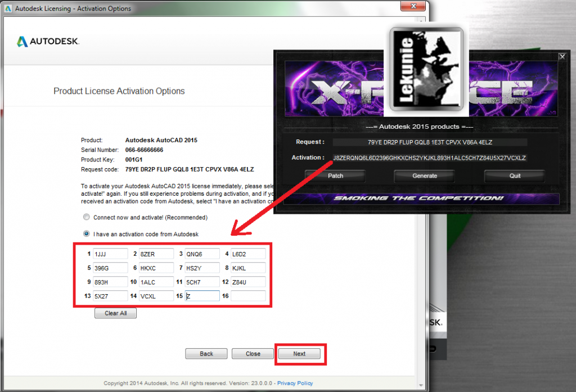Close the Autodesk Licensing window
This screenshot has height=392, width=576.
point(413,6)
